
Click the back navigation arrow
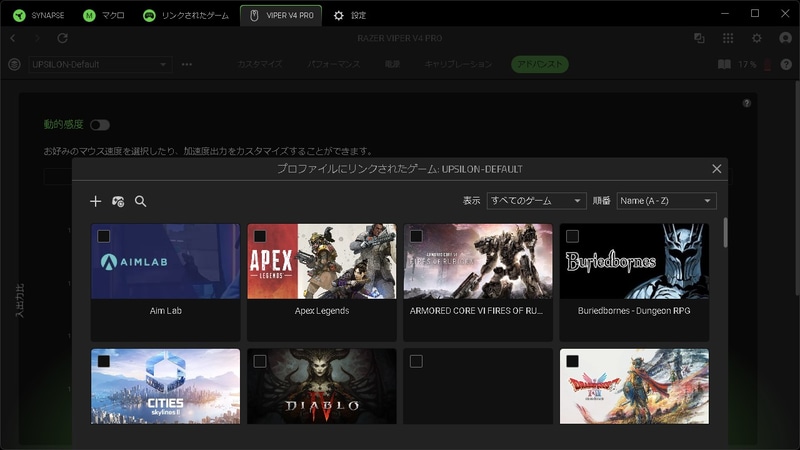(x=13, y=38)
